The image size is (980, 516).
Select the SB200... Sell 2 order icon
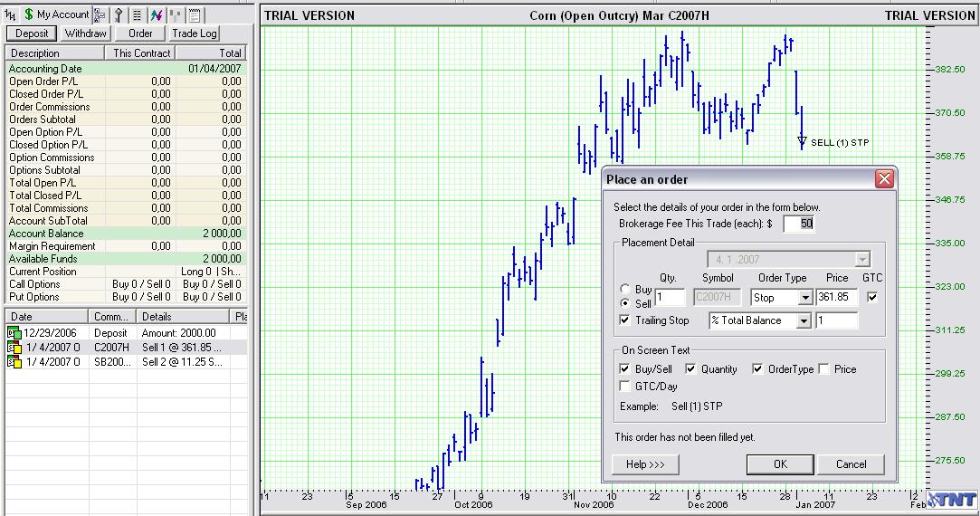pyautogui.click(x=14, y=362)
